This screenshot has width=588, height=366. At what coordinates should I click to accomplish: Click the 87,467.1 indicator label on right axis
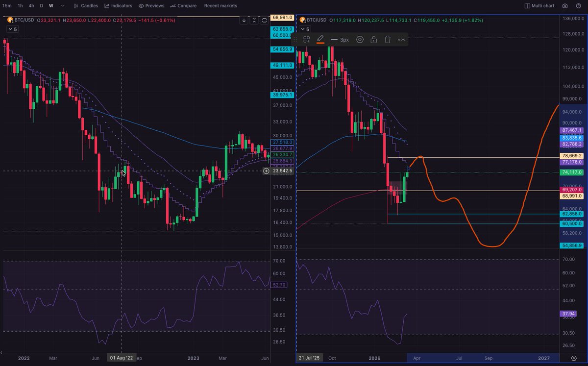tap(571, 130)
